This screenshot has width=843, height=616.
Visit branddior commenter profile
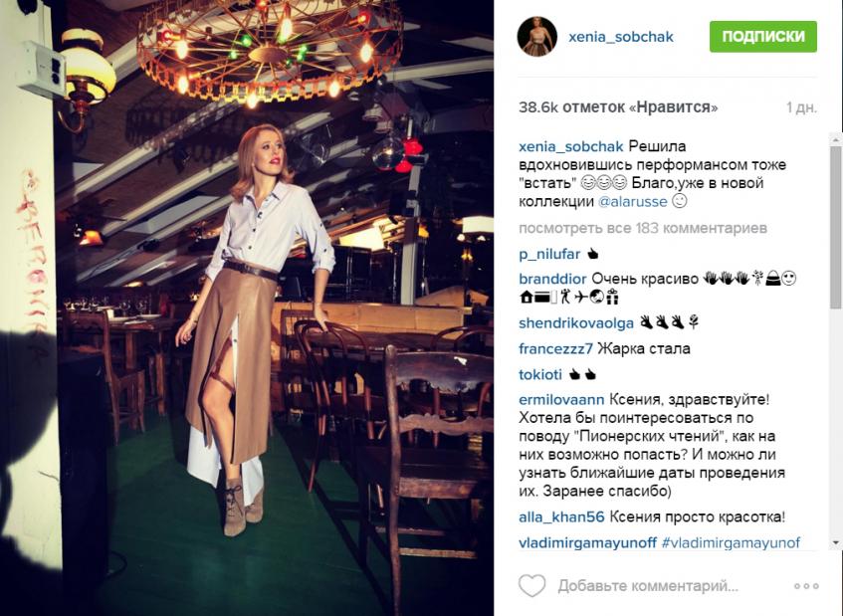coord(552,279)
